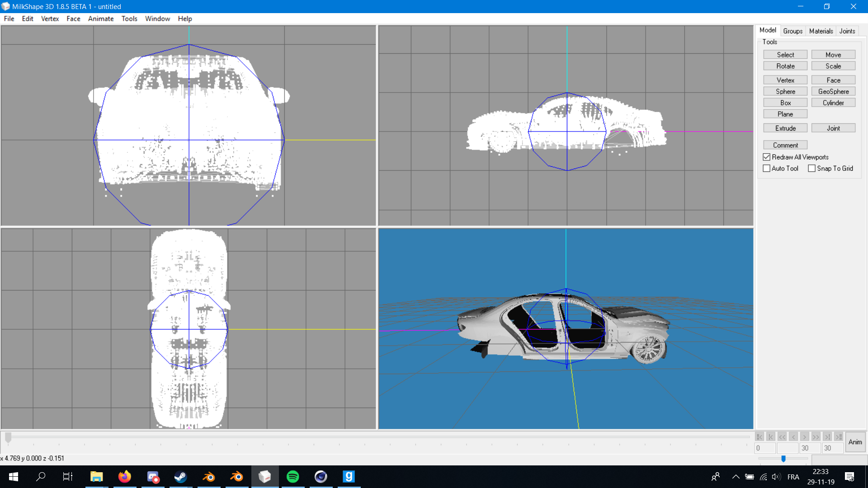The image size is (868, 488).
Task: Open the Window menu
Action: [x=157, y=19]
